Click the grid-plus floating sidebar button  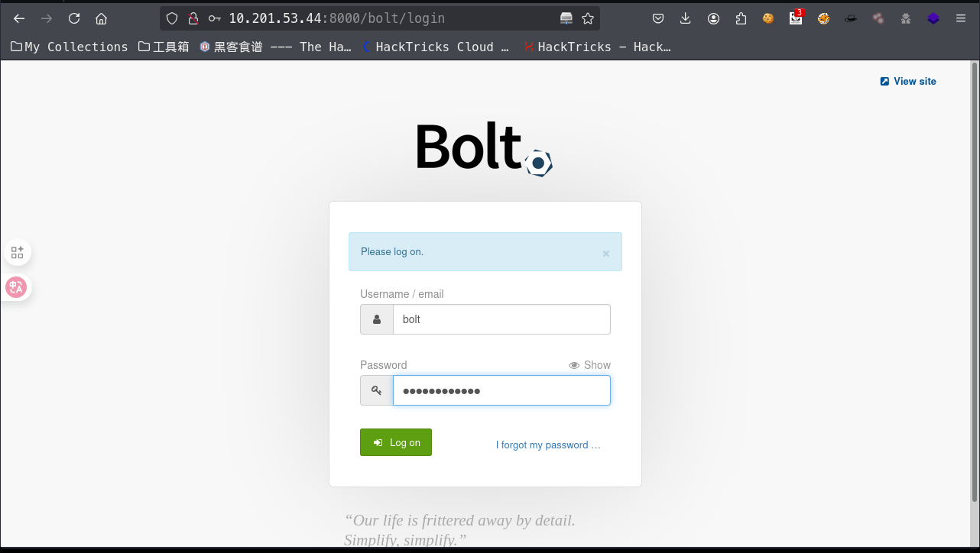(x=17, y=252)
